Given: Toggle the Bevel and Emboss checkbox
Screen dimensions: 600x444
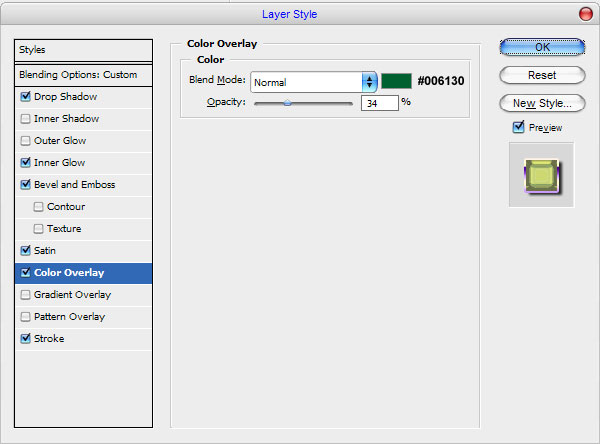Looking at the screenshot, I should click(25, 184).
